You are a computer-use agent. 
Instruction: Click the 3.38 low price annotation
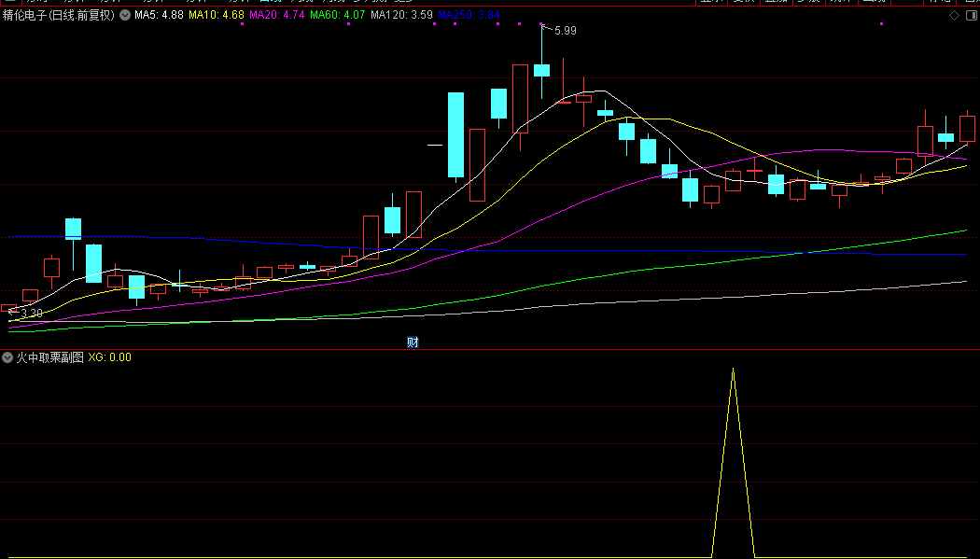pos(32,313)
